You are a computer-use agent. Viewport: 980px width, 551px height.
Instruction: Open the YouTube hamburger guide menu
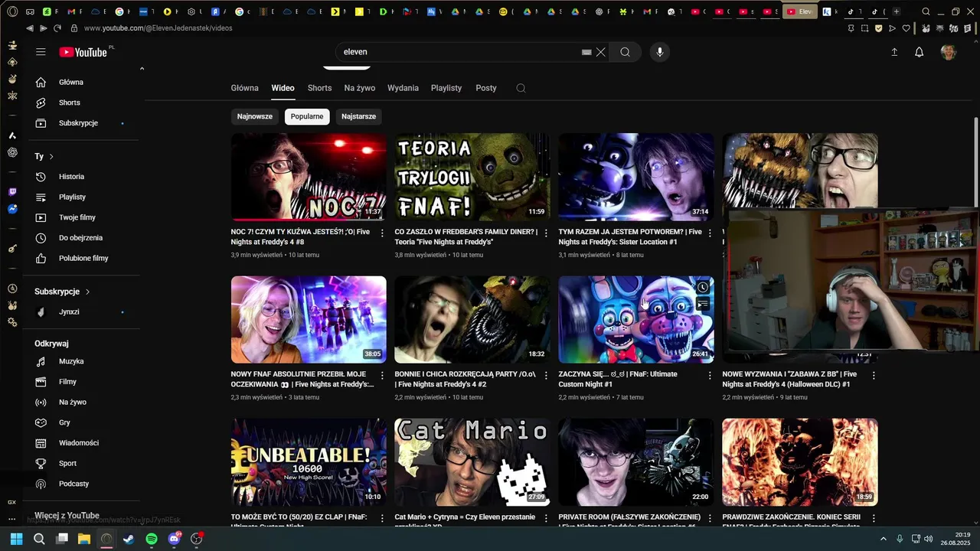click(x=41, y=52)
